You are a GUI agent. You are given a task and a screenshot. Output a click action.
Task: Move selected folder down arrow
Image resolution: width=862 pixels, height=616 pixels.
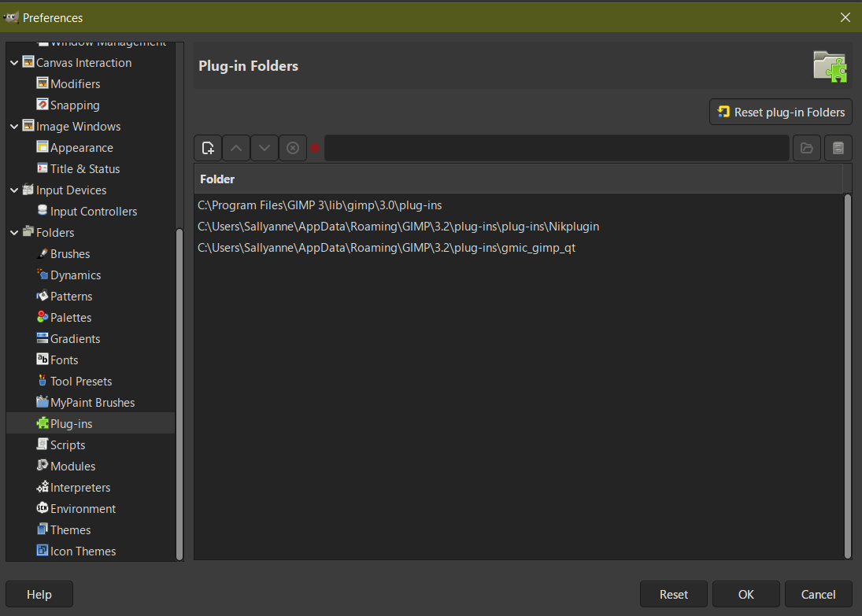pos(265,148)
